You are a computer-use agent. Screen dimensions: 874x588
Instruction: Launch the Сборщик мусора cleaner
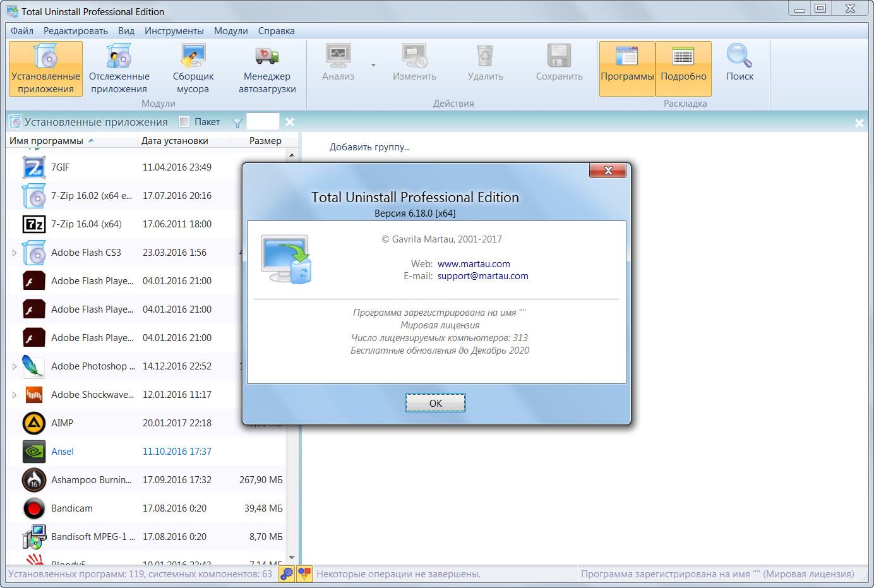(x=193, y=68)
